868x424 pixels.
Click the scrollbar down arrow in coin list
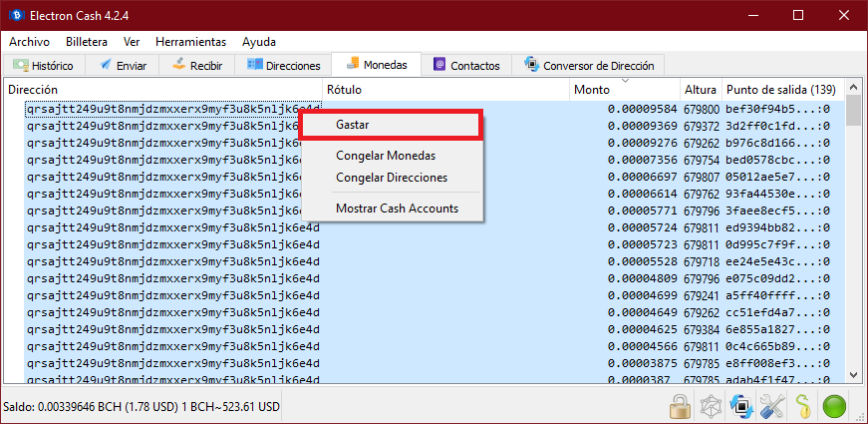(853, 375)
